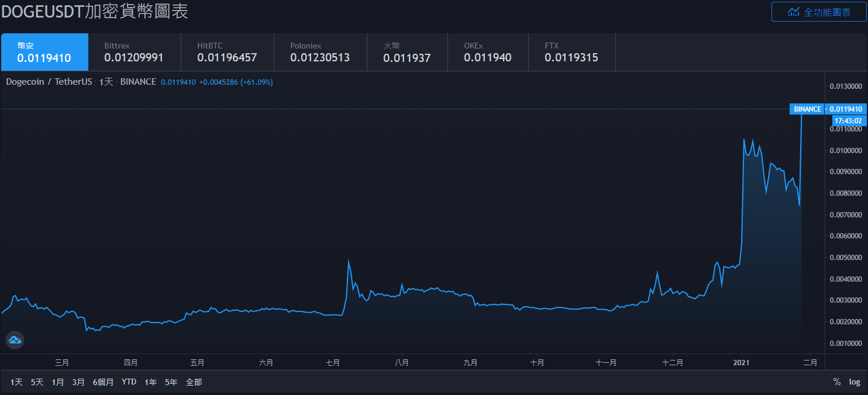The height and width of the screenshot is (395, 868).
Task: Switch to the Bittrex exchange tab
Action: [135, 52]
